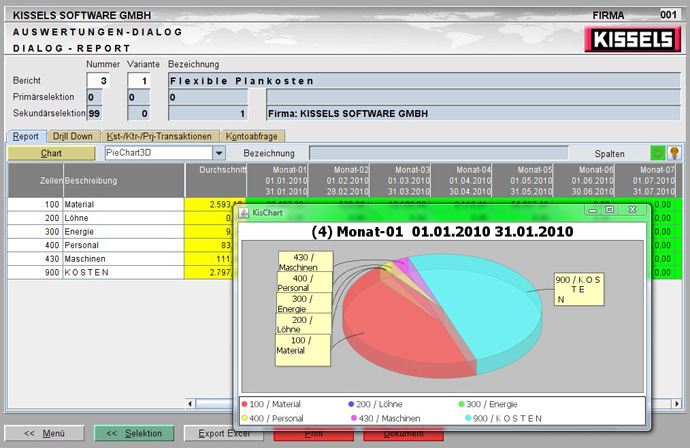
Task: Click the Monat-04 column header
Action: [461, 180]
